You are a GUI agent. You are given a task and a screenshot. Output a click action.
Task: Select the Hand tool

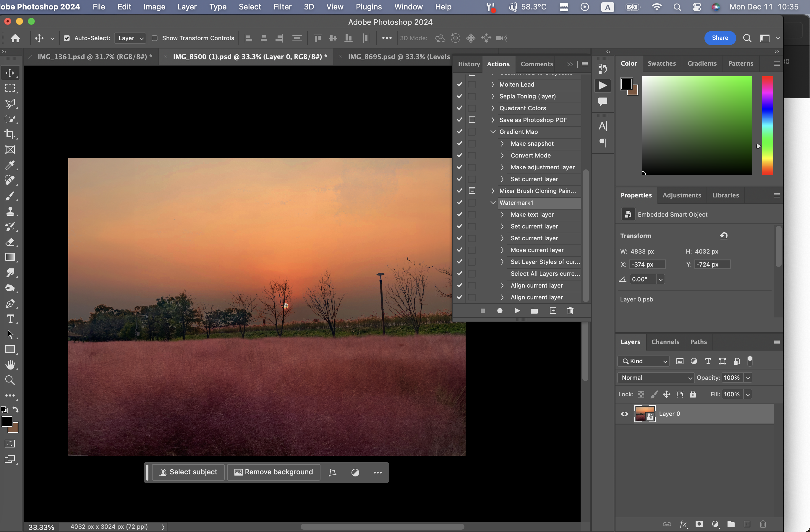[10, 365]
